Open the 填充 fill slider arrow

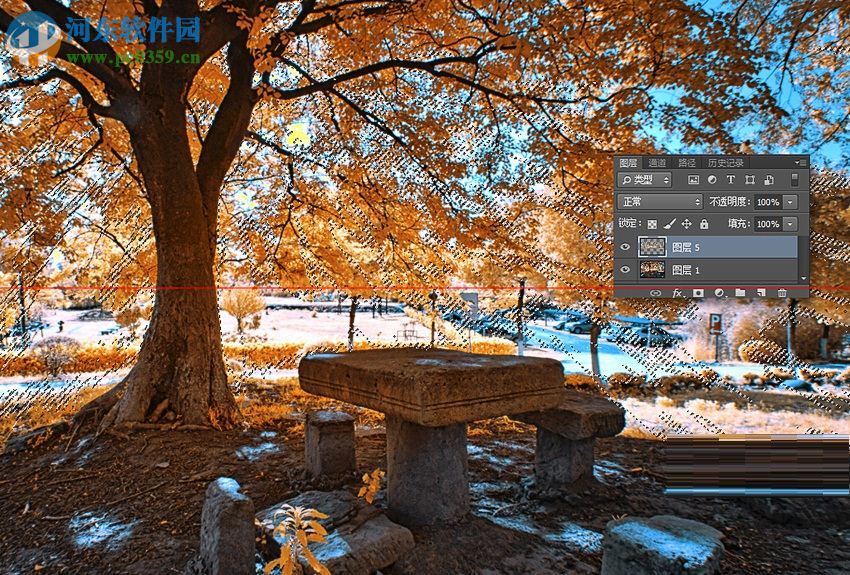pos(790,224)
